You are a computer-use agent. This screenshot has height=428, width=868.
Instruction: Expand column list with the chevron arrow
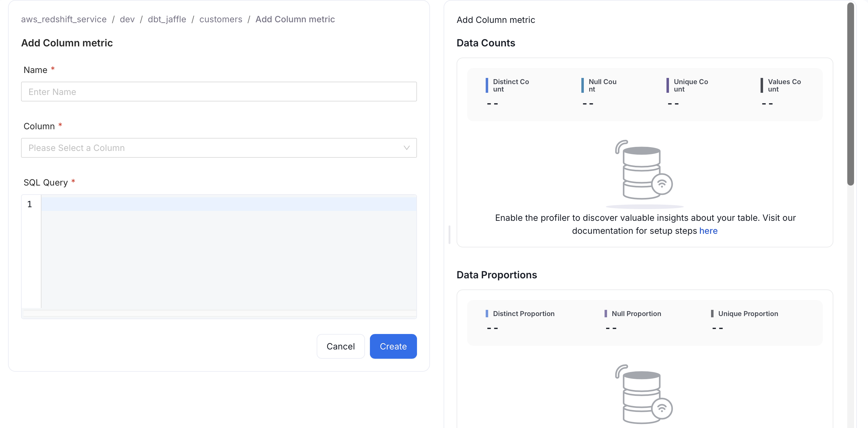click(x=406, y=148)
